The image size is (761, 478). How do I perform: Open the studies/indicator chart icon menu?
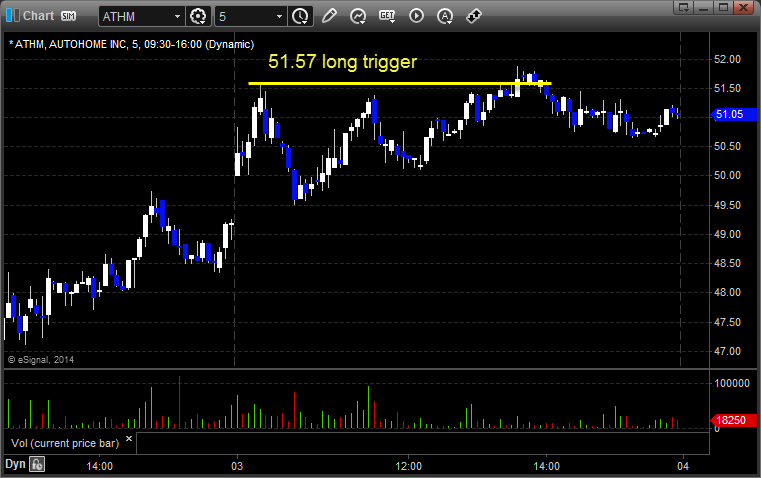[x=358, y=16]
